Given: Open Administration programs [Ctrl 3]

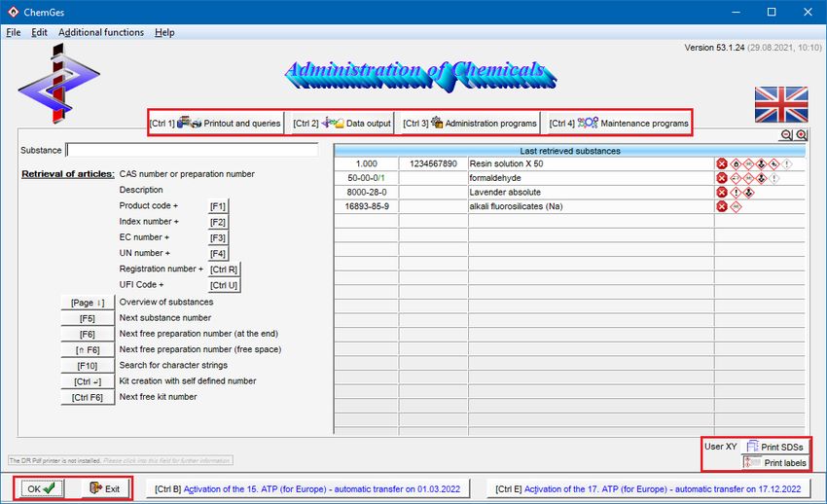Looking at the screenshot, I should point(470,123).
